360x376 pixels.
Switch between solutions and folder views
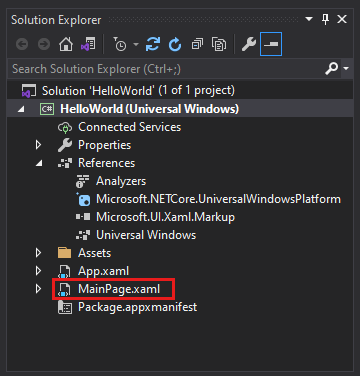tap(88, 44)
